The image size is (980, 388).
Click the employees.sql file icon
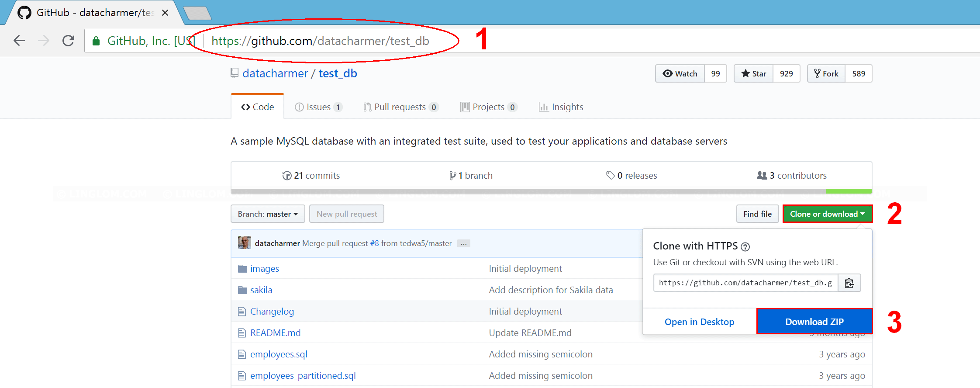pyautogui.click(x=242, y=354)
